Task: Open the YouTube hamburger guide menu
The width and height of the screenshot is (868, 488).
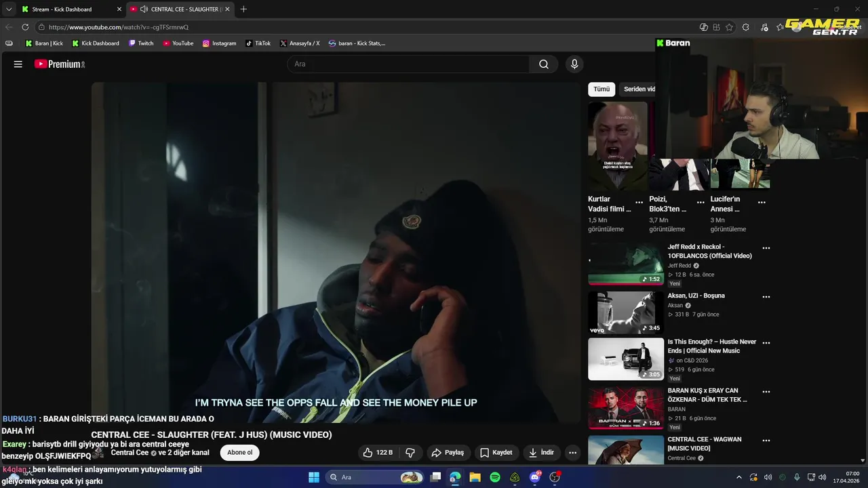Action: pos(18,64)
